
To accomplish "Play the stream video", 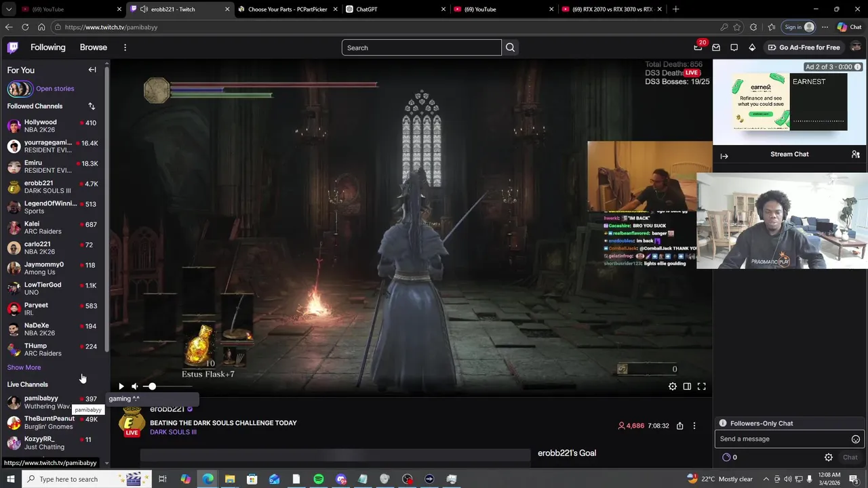I will coord(121,386).
